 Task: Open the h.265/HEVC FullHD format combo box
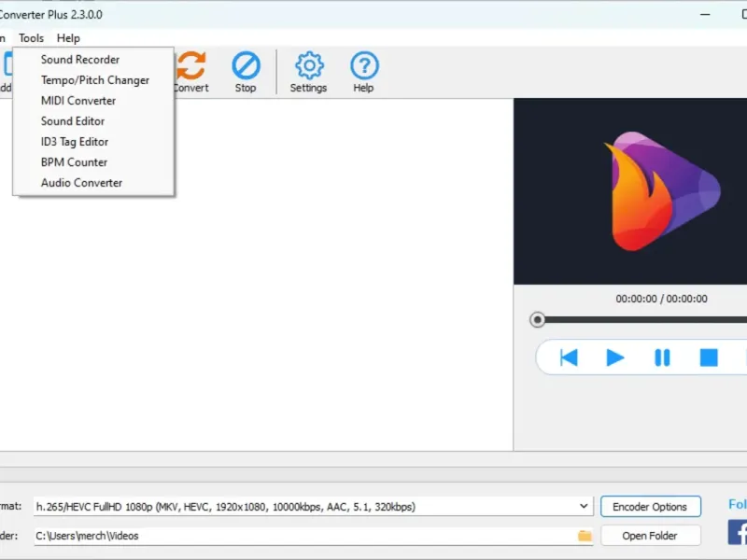[x=314, y=506]
